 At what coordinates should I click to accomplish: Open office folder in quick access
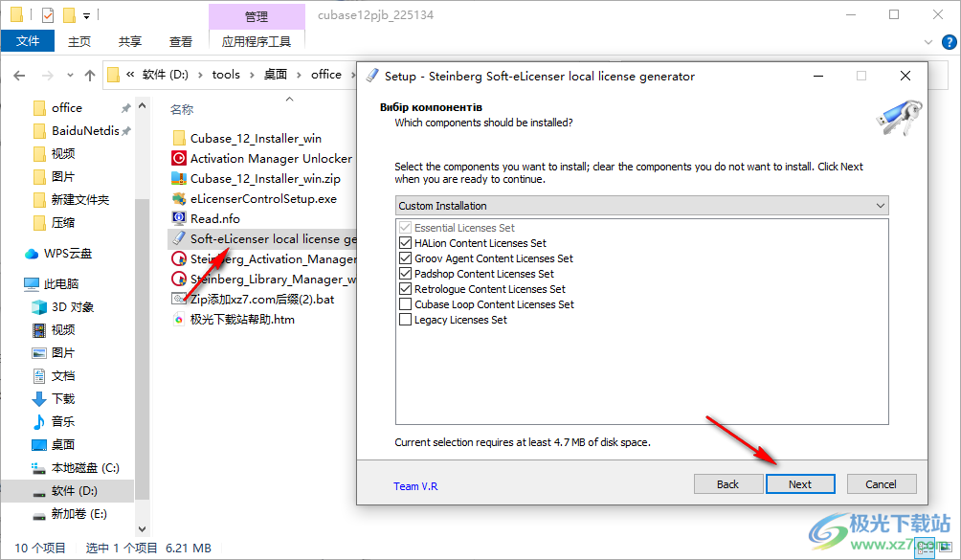point(67,108)
